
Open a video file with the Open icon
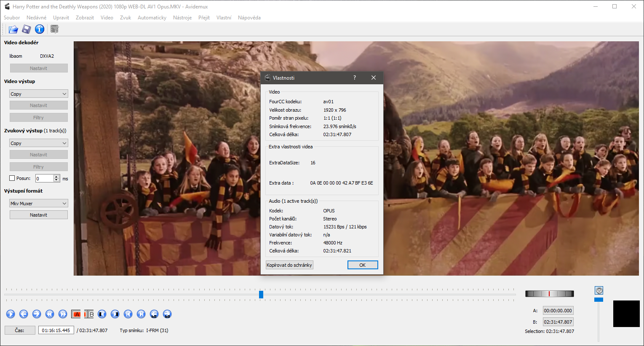click(13, 29)
